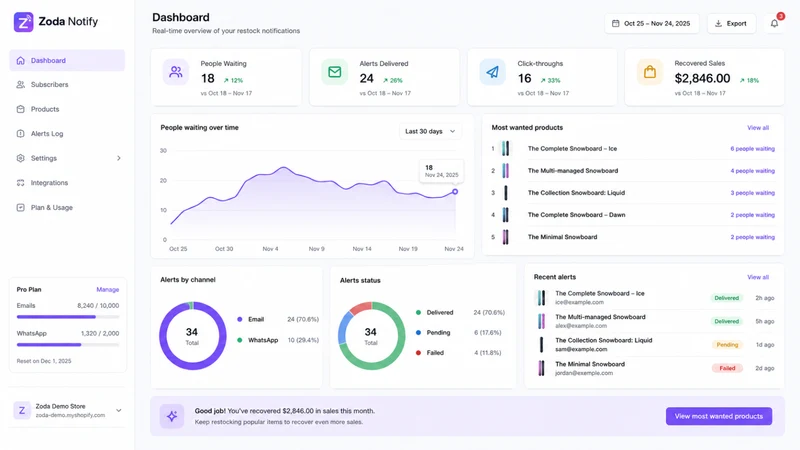Click the 2 people waiting link for Minimal Snowboard
This screenshot has width=800, height=450.
[x=752, y=237]
